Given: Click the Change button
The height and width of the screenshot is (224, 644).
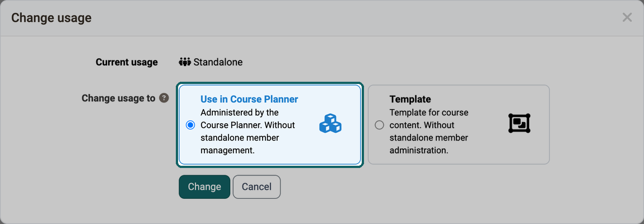Looking at the screenshot, I should 204,186.
